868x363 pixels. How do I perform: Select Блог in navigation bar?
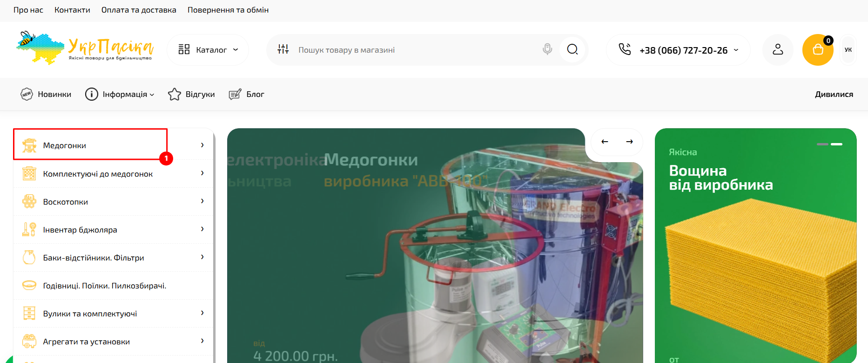point(255,94)
